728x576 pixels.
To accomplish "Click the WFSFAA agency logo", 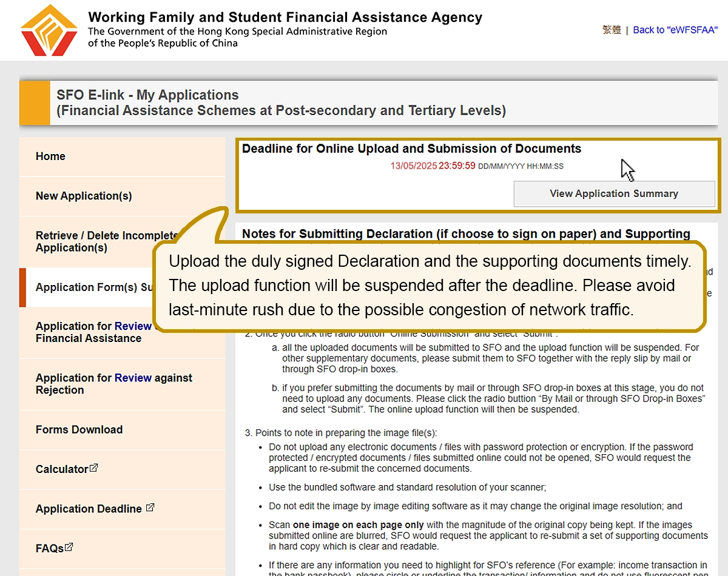I will pyautogui.click(x=49, y=30).
